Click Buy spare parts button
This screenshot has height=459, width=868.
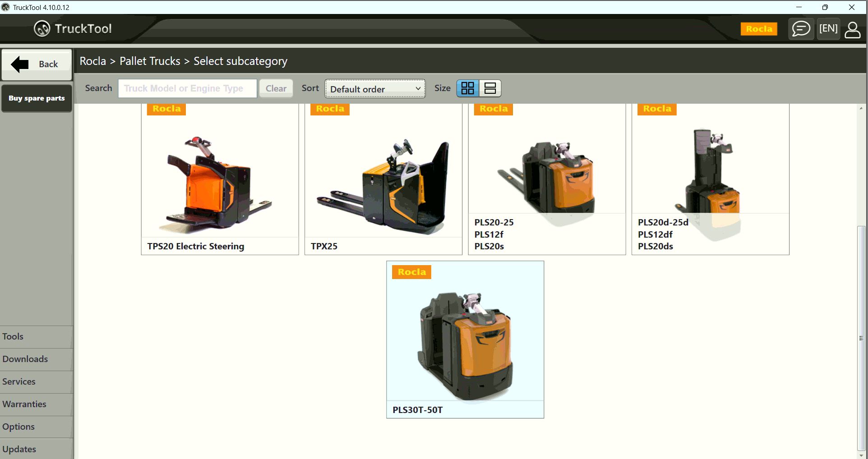click(x=37, y=98)
